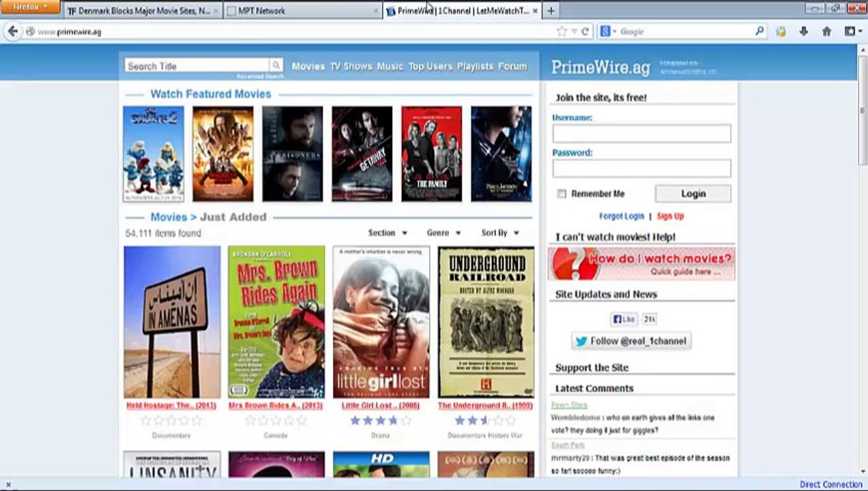Open downloads with the arrow icon
Viewport: 868px width, 491px height.
coord(804,31)
